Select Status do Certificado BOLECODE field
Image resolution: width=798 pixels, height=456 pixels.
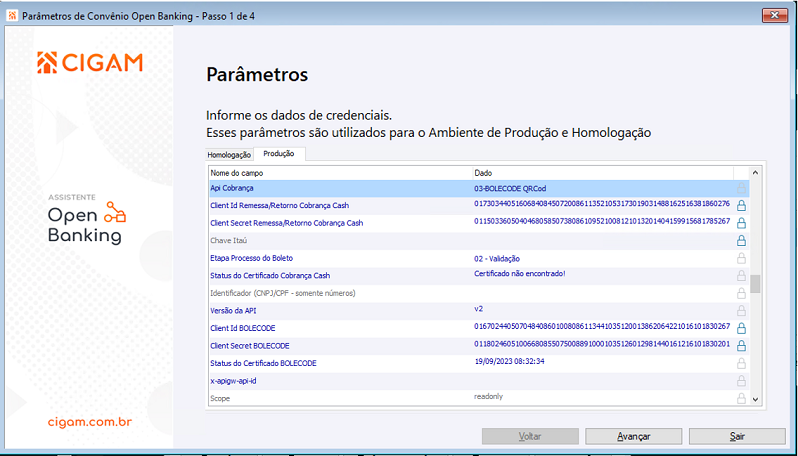point(263,363)
